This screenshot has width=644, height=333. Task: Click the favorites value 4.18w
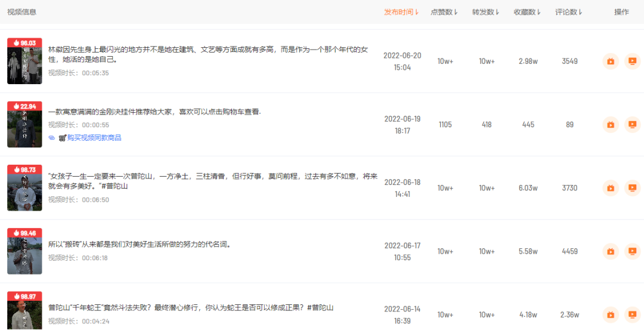point(528,314)
